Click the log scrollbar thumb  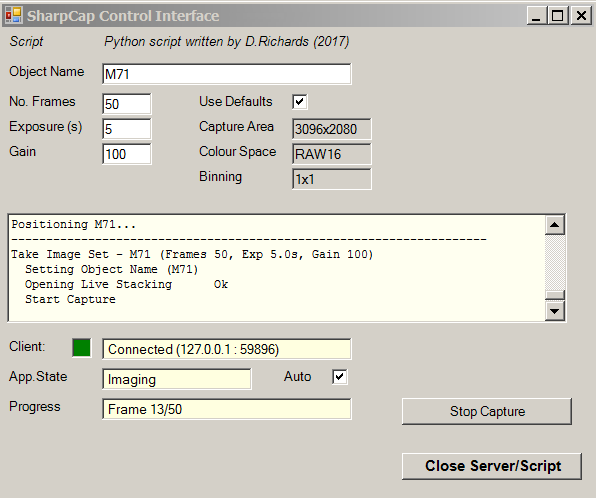555,295
